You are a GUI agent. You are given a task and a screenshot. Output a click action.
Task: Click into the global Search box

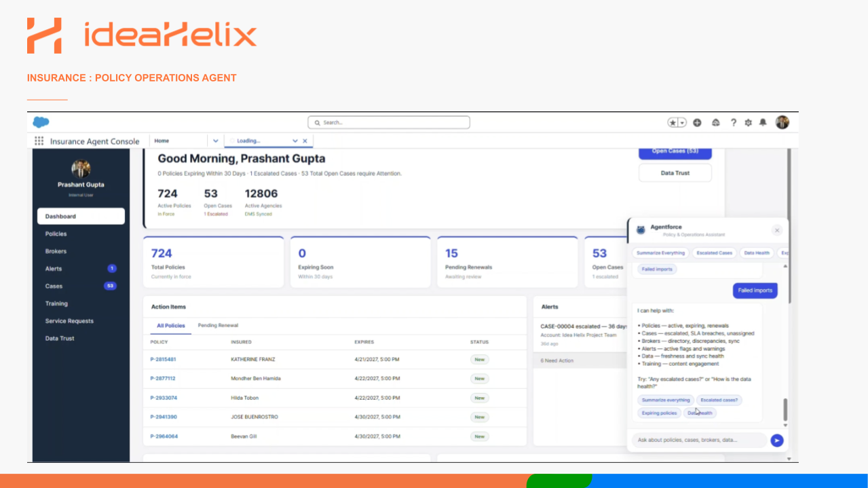(x=389, y=122)
